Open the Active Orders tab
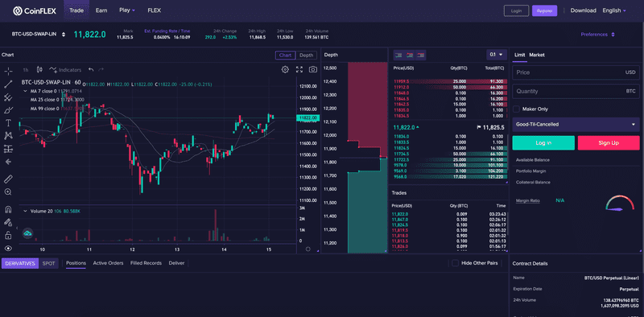This screenshot has height=317, width=644. (108, 263)
